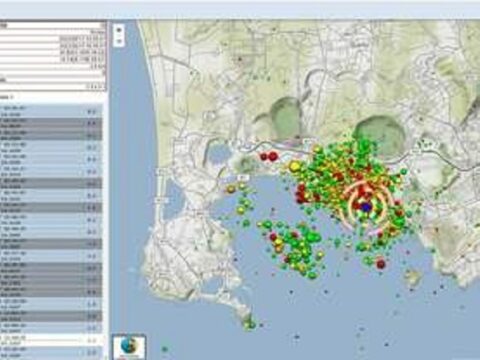Click the top input field of the side panel

click(x=53, y=25)
